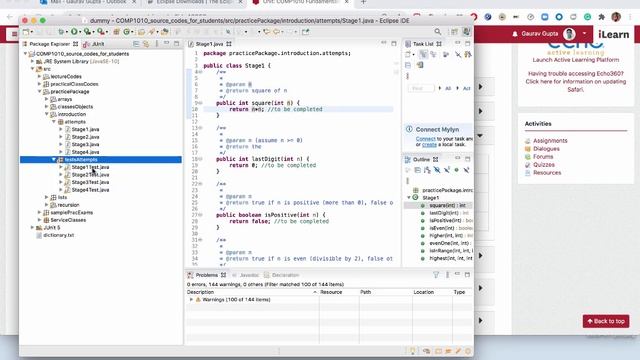Click Hide Static Members icon in Outline
Image resolution: width=640 pixels, height=360 pixels.
tap(447, 170)
